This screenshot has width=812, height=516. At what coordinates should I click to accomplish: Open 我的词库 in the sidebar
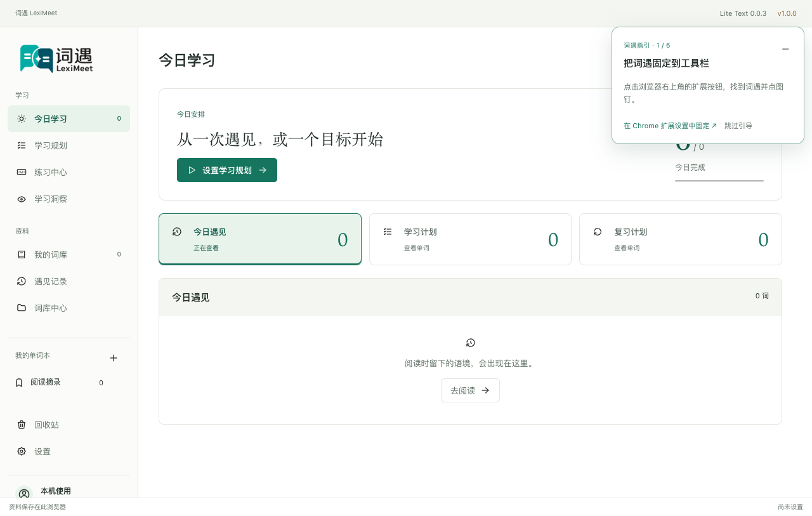pyautogui.click(x=69, y=255)
